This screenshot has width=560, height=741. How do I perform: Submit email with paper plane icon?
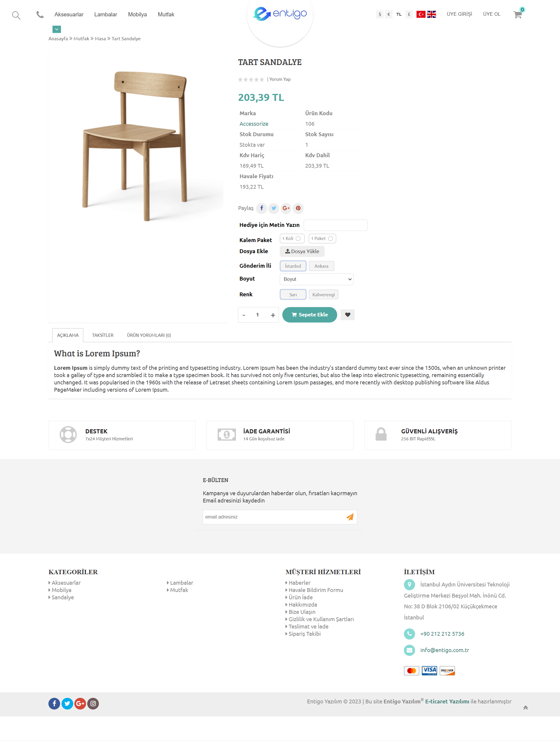point(350,517)
